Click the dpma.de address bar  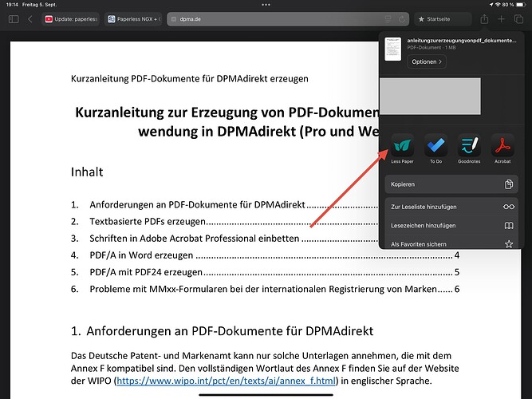click(288, 19)
